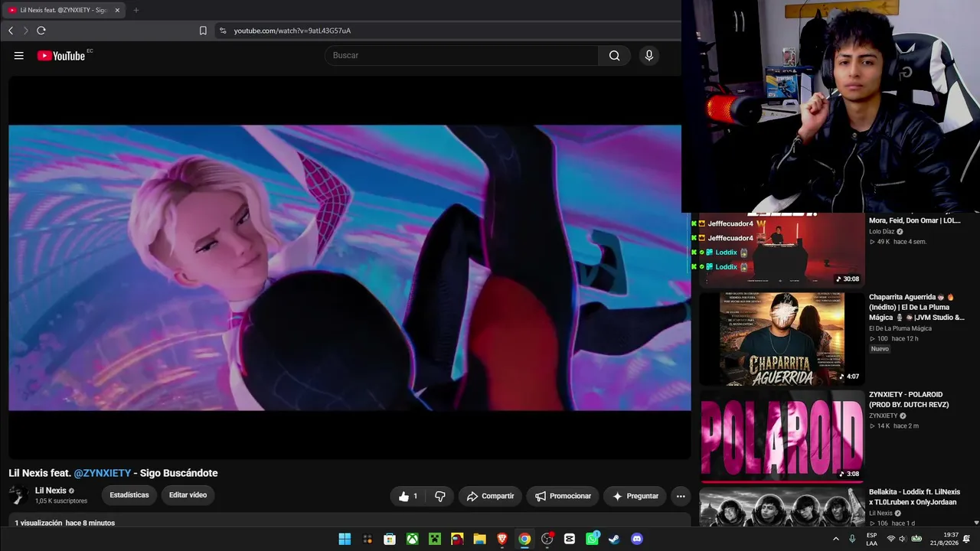
Task: Open the YouTube guide hamburger menu
Action: click(x=19, y=56)
